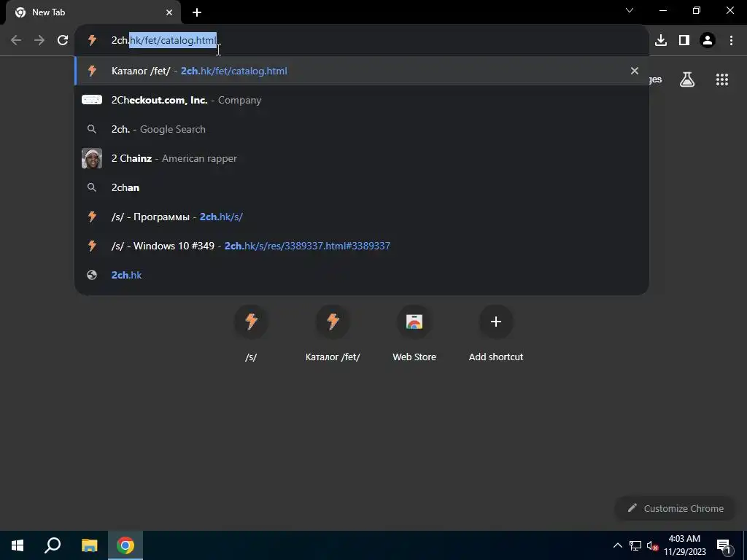Image resolution: width=747 pixels, height=560 pixels.
Task: Select the plain 2ch.hk suggestion
Action: (x=362, y=275)
